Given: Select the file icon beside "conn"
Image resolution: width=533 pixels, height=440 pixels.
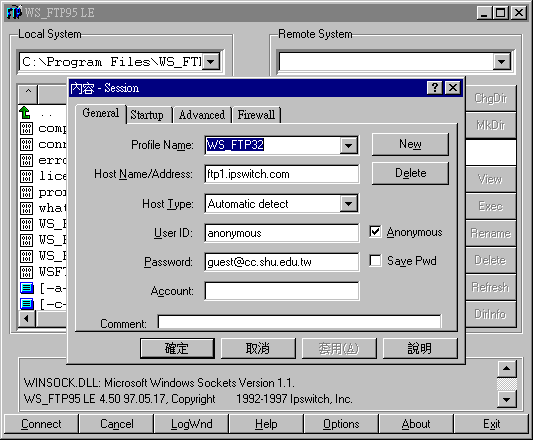Looking at the screenshot, I should [x=27, y=145].
